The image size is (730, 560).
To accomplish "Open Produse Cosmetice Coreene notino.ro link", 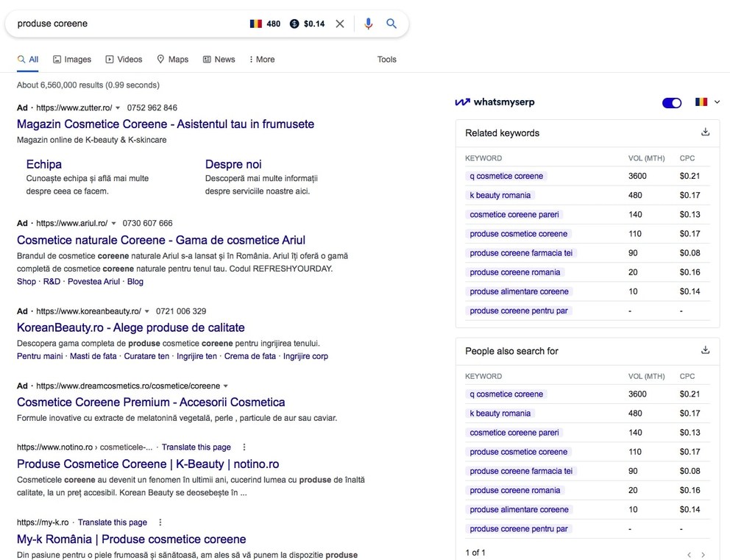I will pos(148,464).
